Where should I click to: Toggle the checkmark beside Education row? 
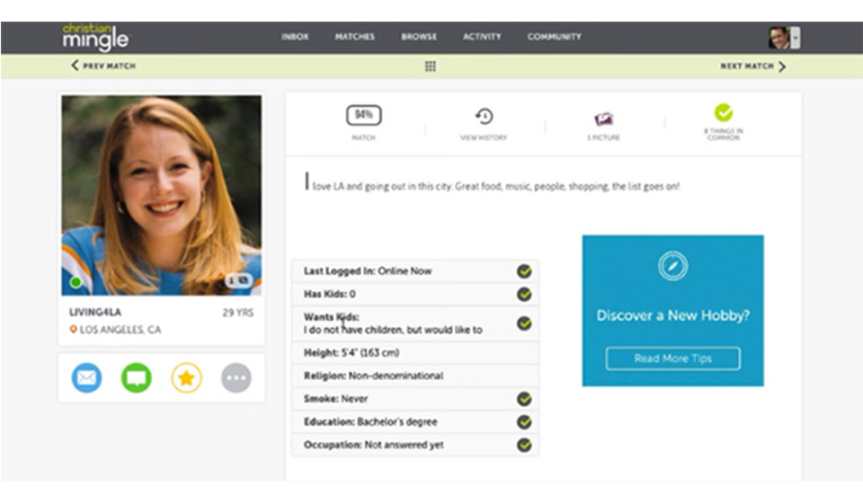tap(524, 421)
